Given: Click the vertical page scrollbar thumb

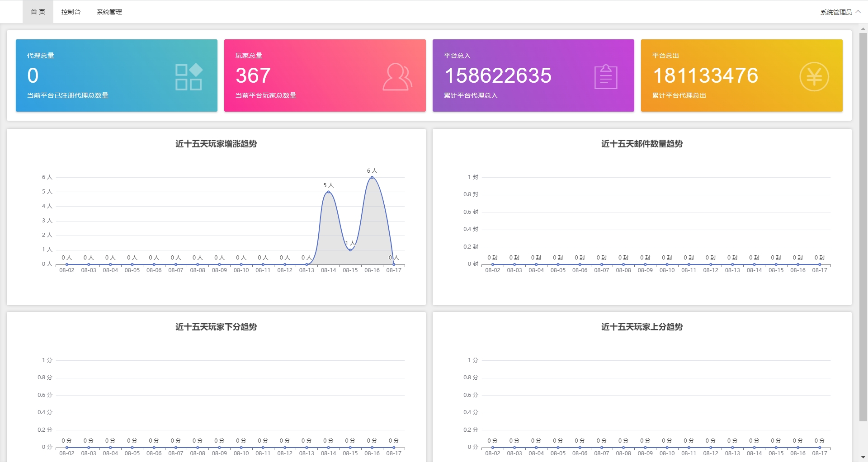Looking at the screenshot, I should (x=863, y=226).
